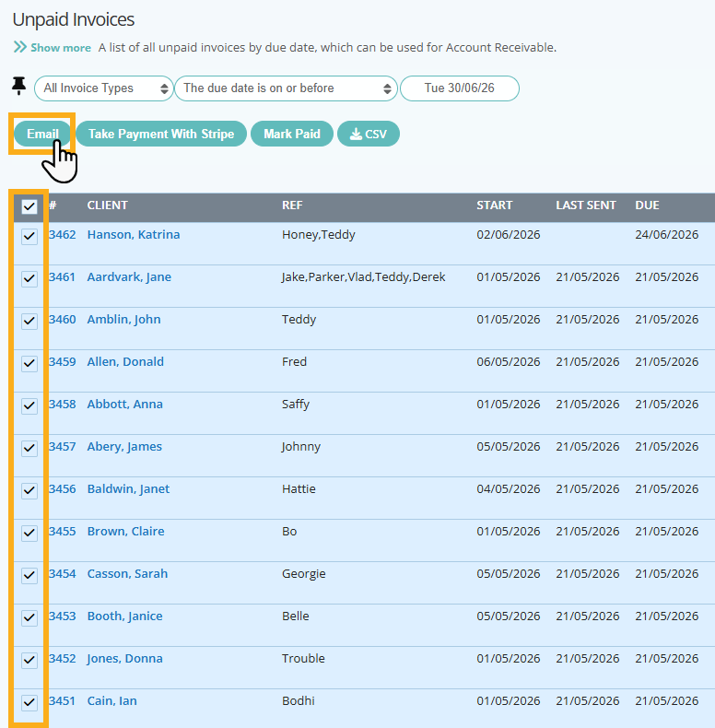
Task: Click the Tue 30/06/26 date field
Action: coord(460,88)
